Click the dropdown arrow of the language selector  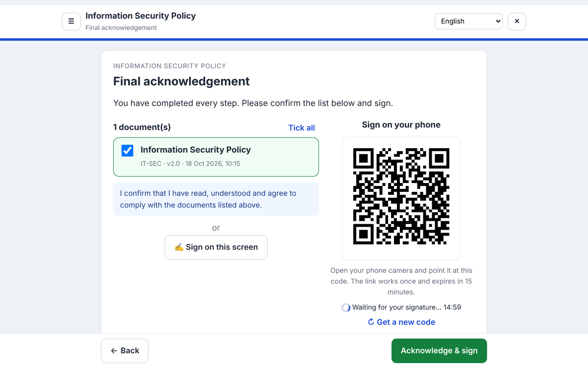(x=498, y=21)
